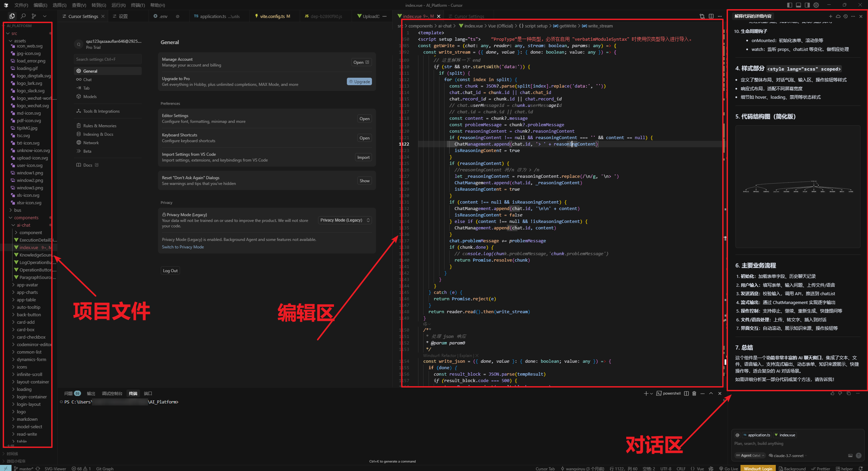Viewport: 868px width, 471px height.
Task: Toggle the primary side bar layout
Action: (790, 5)
